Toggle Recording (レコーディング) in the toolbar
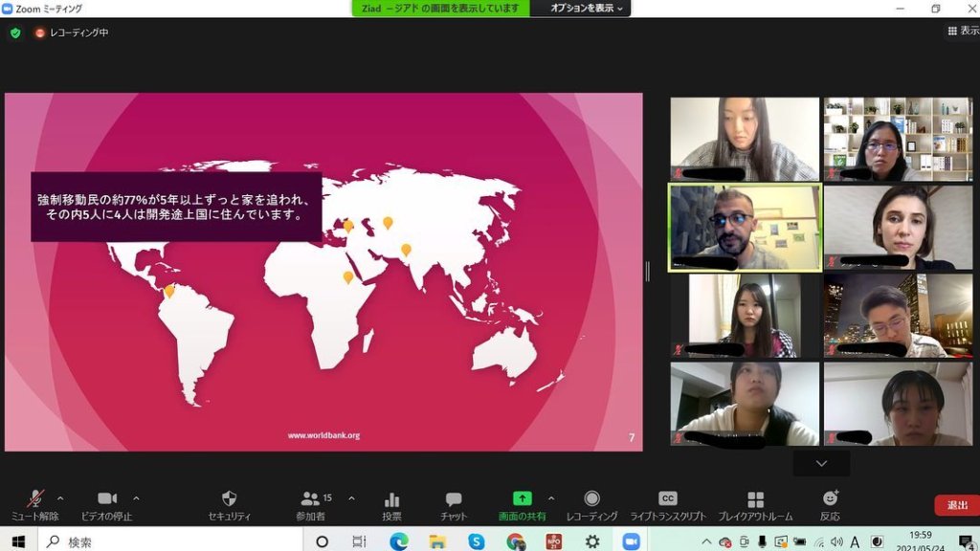The width and height of the screenshot is (980, 551). click(591, 499)
